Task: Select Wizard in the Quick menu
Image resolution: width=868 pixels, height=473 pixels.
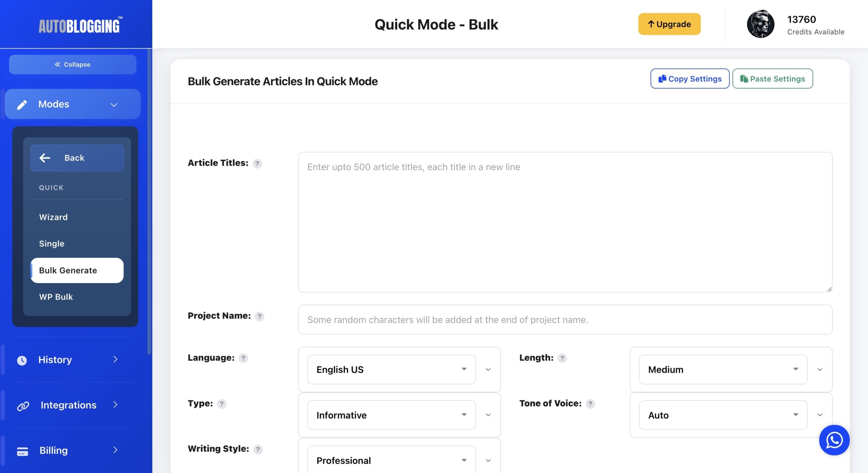Action: click(x=53, y=217)
